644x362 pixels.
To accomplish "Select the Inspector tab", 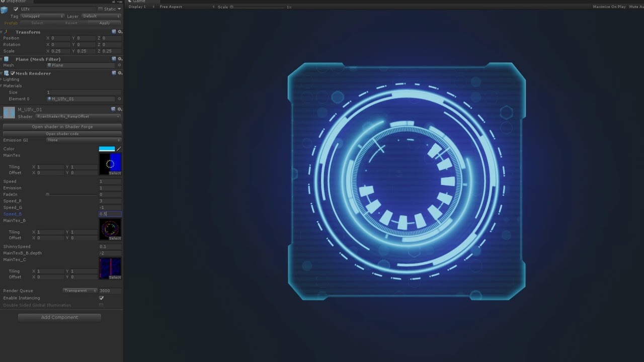I will coord(15,1).
